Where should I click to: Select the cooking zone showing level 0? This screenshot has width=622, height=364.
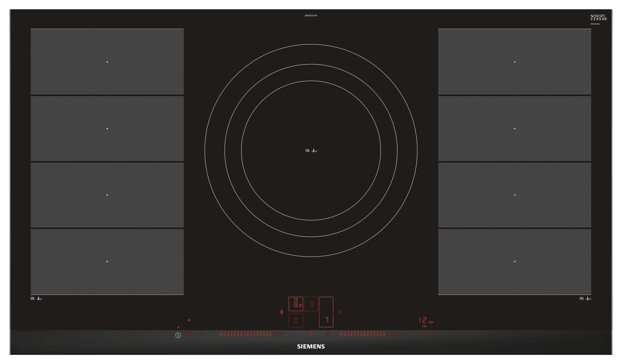coord(296,320)
